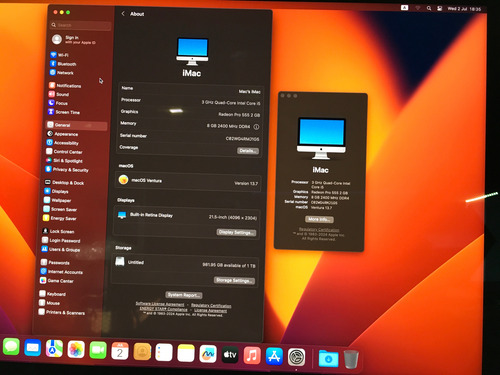Open Photos from the Dock
500x375 pixels.
(76, 350)
